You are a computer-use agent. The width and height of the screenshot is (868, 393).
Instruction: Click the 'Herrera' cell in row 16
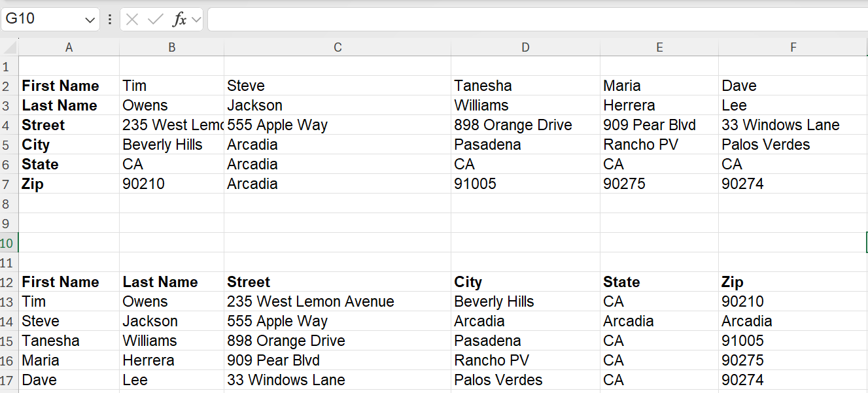tap(171, 360)
